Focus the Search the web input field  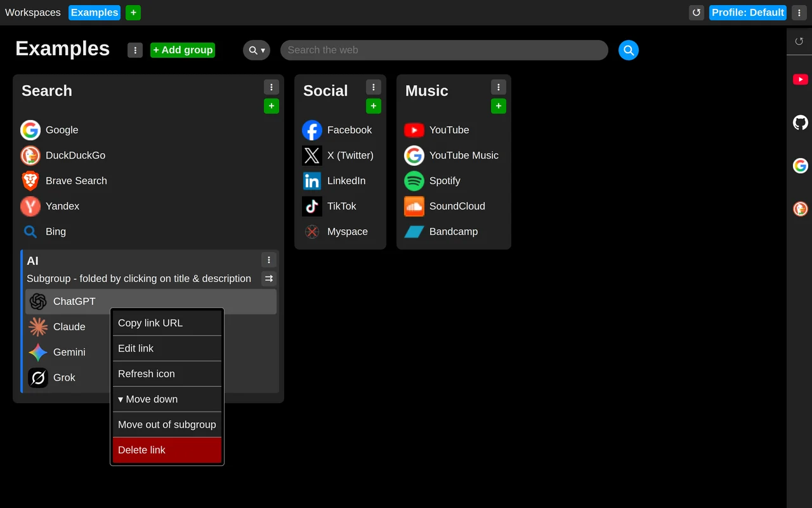(x=444, y=50)
